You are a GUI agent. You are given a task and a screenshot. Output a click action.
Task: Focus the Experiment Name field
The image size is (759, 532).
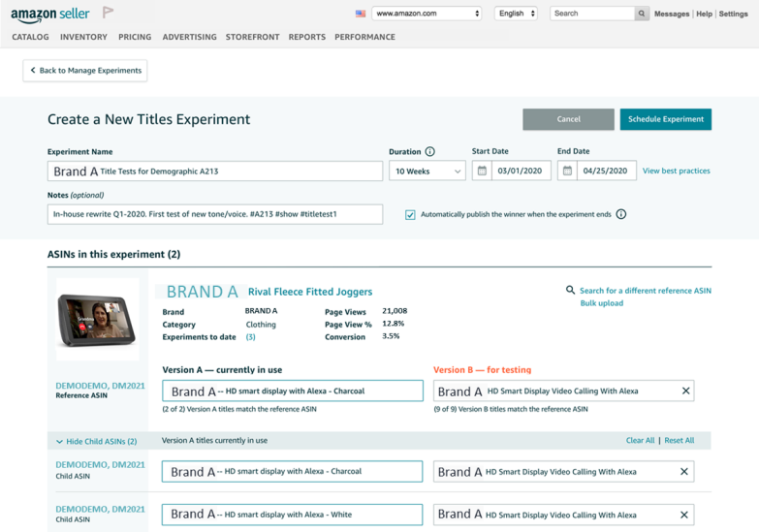[215, 172]
